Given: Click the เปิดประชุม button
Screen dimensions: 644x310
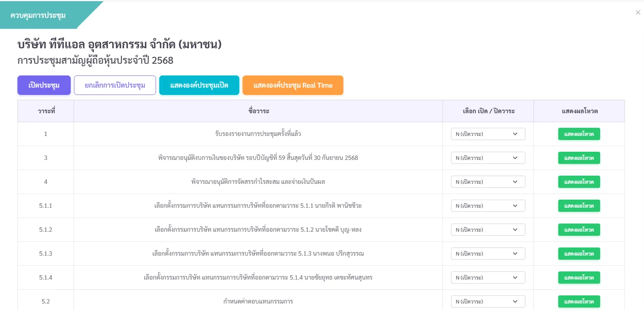Looking at the screenshot, I should click(x=44, y=85).
